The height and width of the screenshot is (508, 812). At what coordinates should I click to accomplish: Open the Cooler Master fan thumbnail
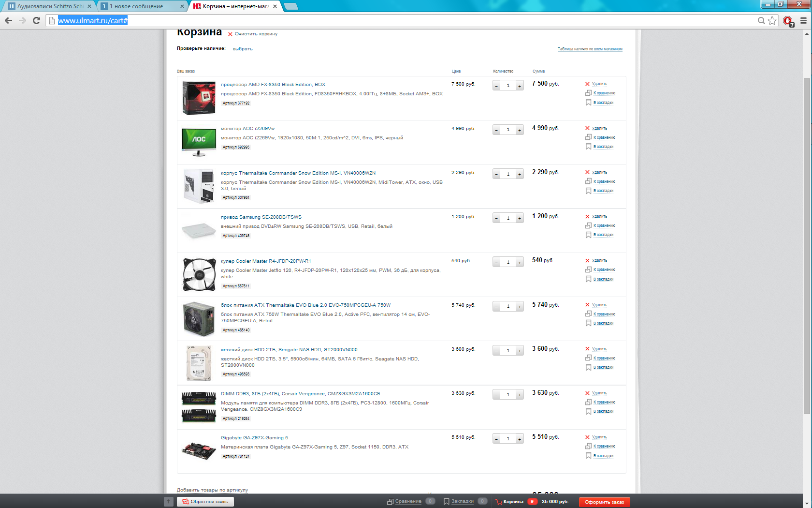pyautogui.click(x=199, y=274)
